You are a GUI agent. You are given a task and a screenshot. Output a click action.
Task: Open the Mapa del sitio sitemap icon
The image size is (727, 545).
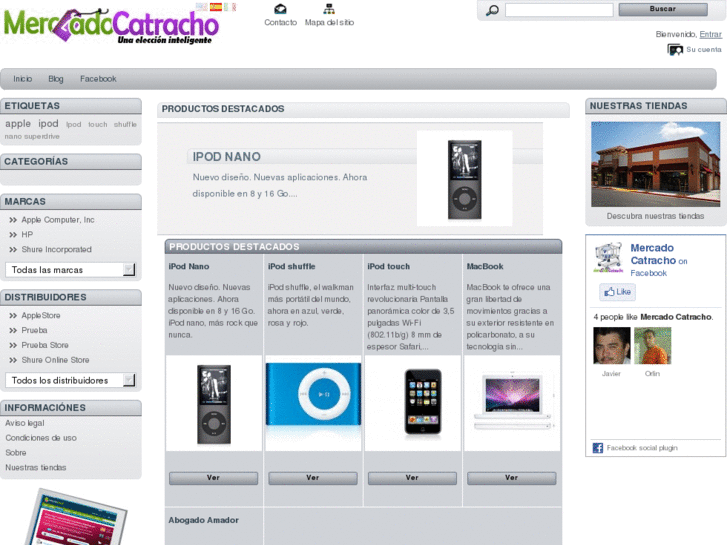(329, 9)
